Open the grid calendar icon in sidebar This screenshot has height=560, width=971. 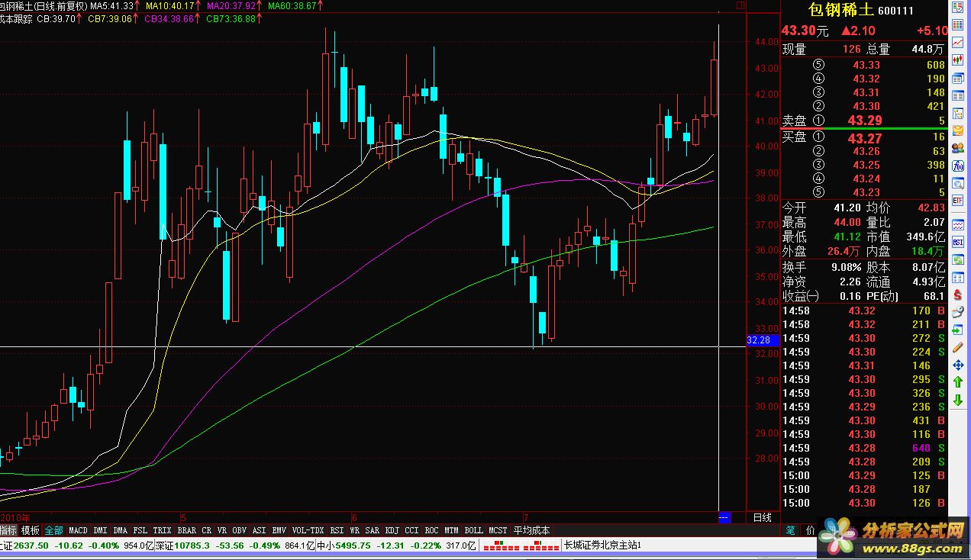click(x=957, y=276)
